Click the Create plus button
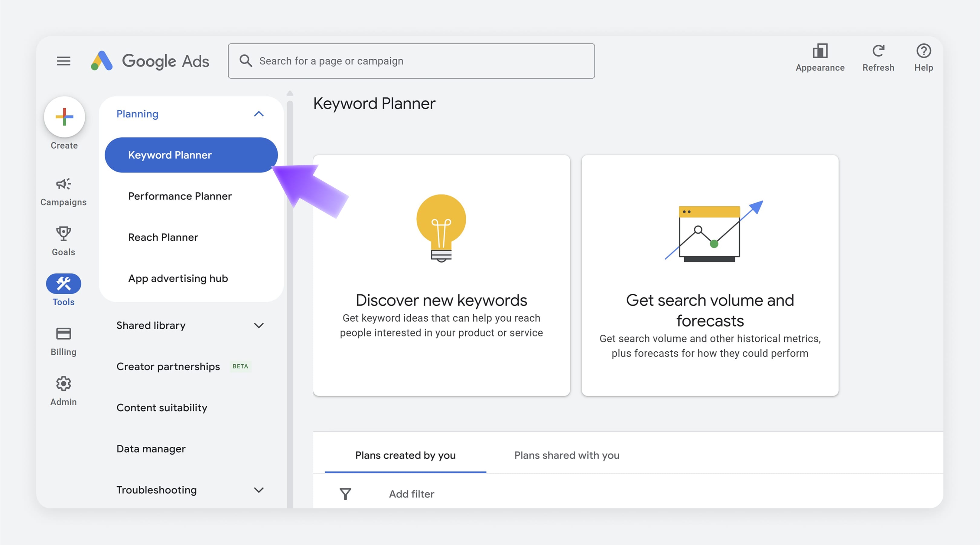Screen dimensions: 980x545 (x=64, y=117)
